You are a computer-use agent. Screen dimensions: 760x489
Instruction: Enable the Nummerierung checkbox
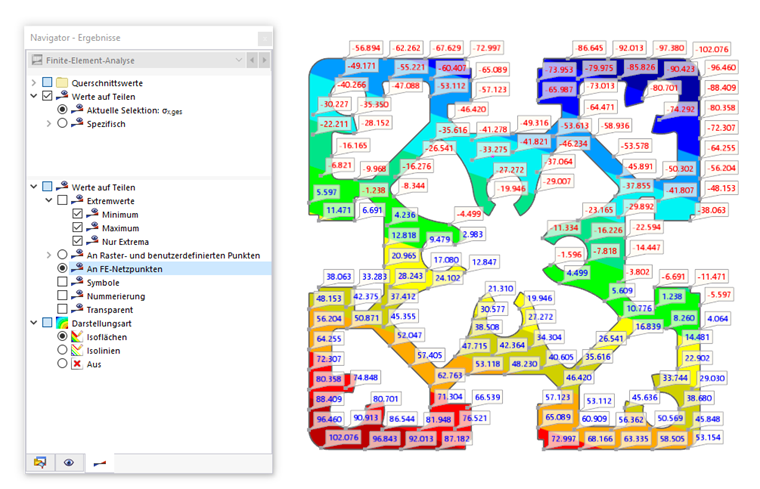coord(62,295)
